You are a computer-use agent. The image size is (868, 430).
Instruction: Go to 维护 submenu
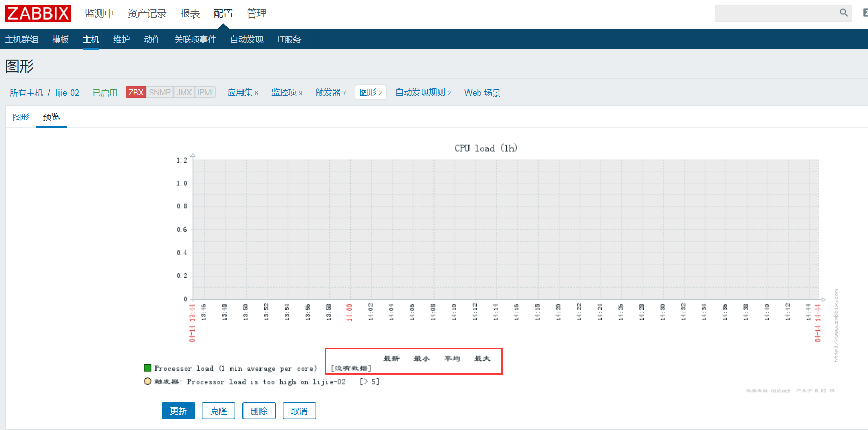coord(121,40)
